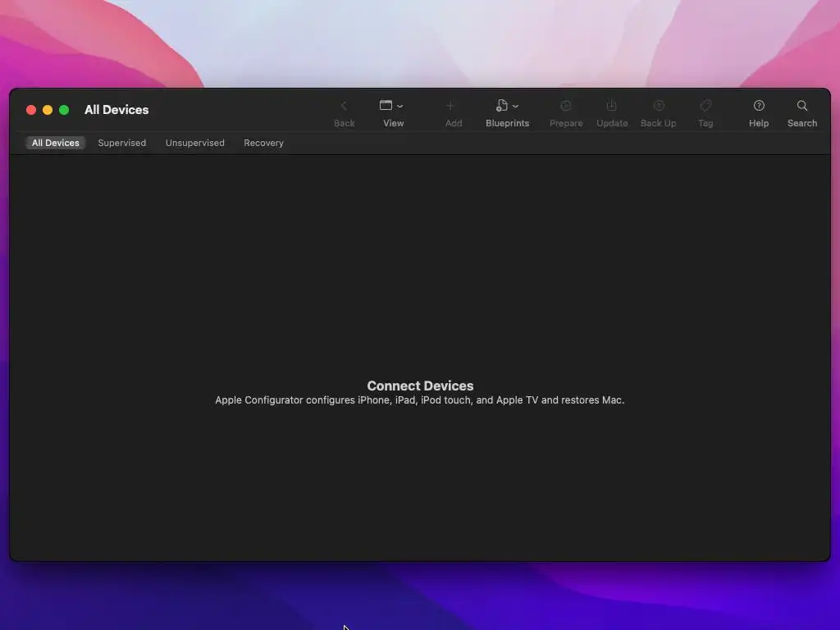
Task: Click the Apple Configurator description text
Action: point(419,400)
